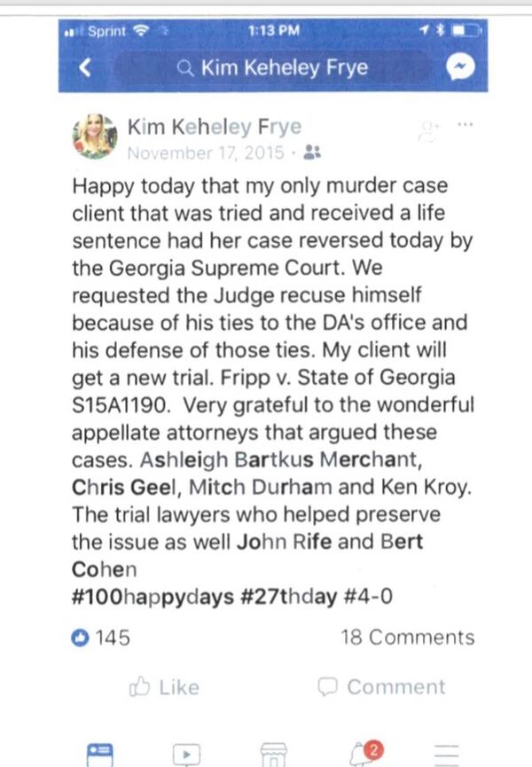Open the 18 Comments link
532x767 pixels.
(x=407, y=638)
